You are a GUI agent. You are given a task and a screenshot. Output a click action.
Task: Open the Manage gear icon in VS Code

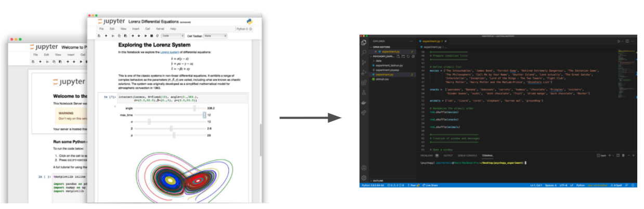pyautogui.click(x=364, y=178)
